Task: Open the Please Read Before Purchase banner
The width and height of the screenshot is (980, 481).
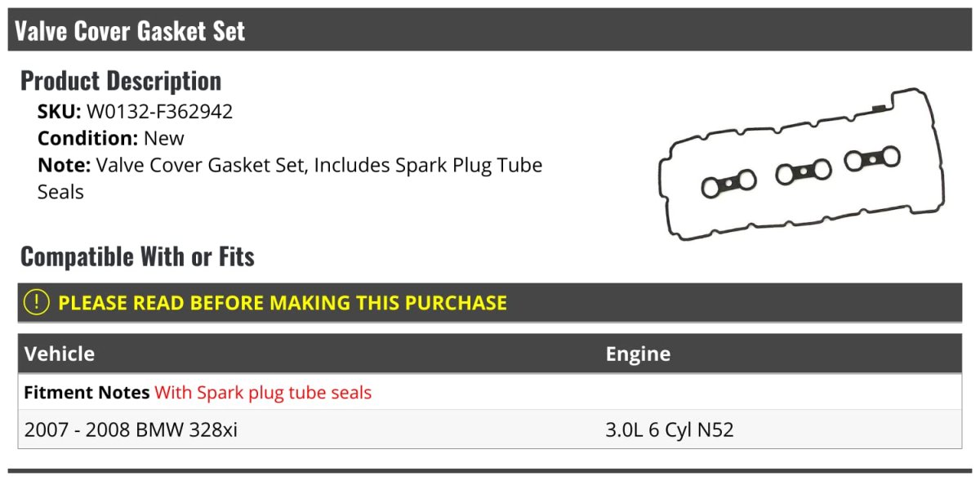Action: (x=283, y=303)
